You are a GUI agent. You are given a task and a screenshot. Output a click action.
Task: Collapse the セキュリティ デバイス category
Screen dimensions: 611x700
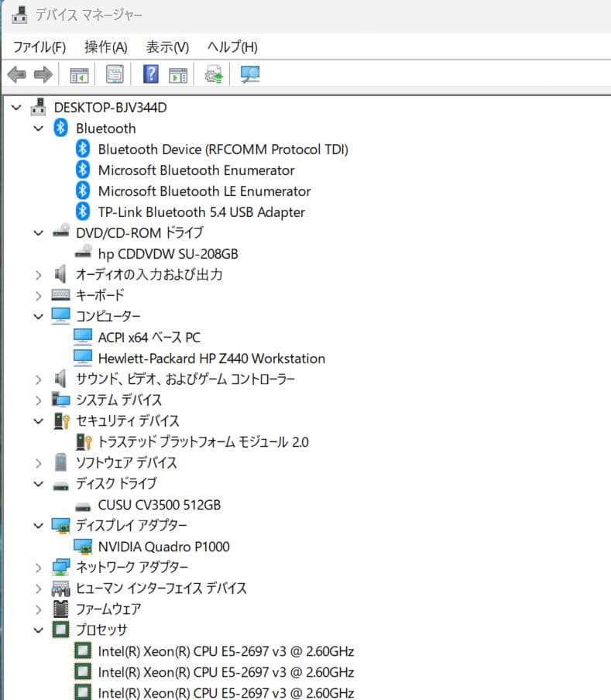[x=39, y=421]
